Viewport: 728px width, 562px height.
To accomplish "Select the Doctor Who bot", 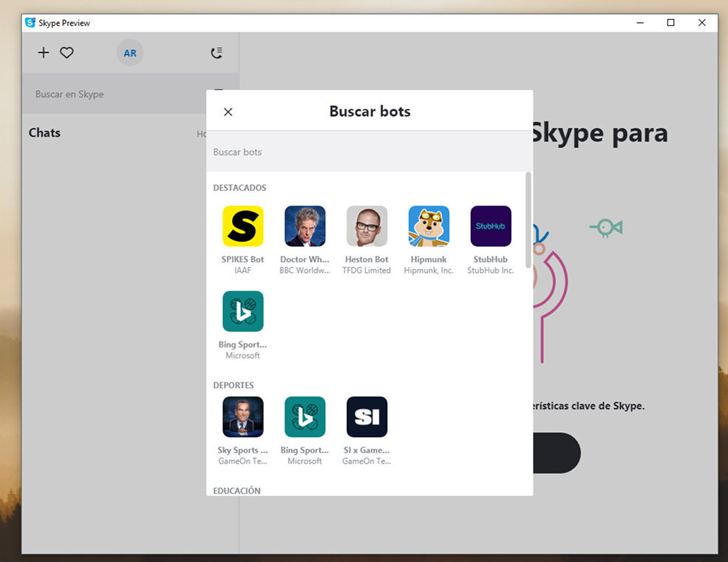I will tap(305, 226).
